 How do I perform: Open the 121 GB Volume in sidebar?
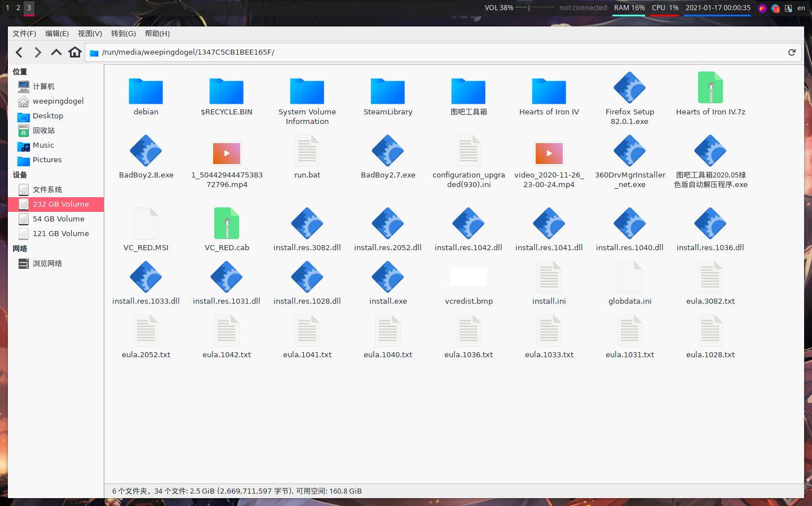[x=60, y=233]
